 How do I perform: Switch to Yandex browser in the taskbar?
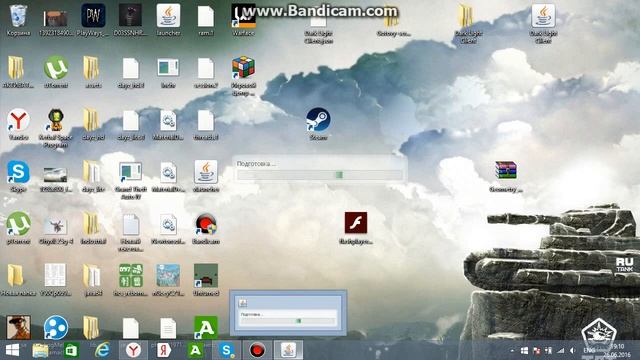tap(133, 350)
